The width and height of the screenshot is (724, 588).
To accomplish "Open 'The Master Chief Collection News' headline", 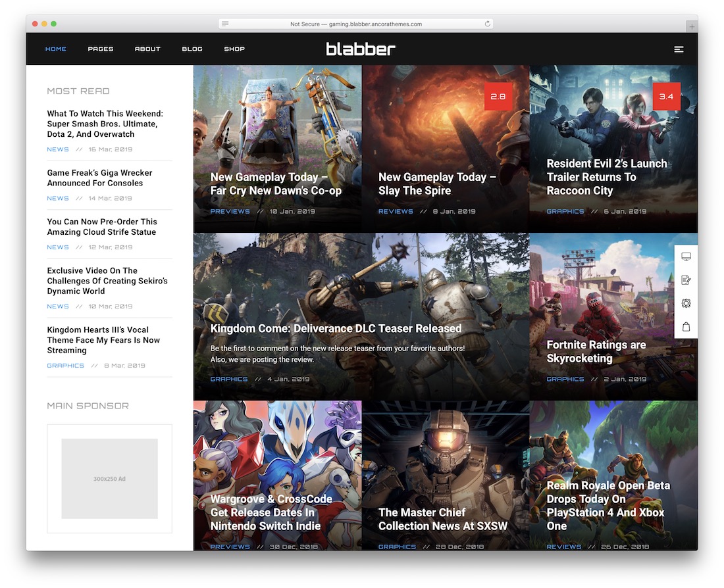I will (x=442, y=519).
